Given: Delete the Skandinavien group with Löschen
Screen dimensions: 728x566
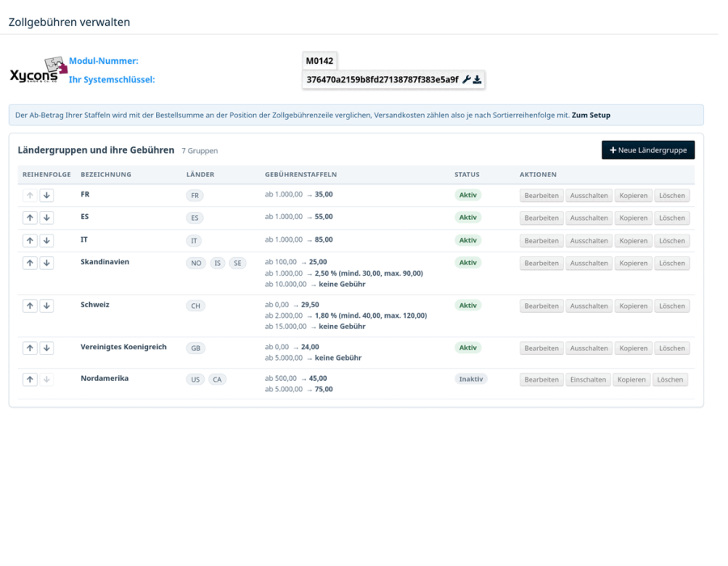Looking at the screenshot, I should 672,263.
